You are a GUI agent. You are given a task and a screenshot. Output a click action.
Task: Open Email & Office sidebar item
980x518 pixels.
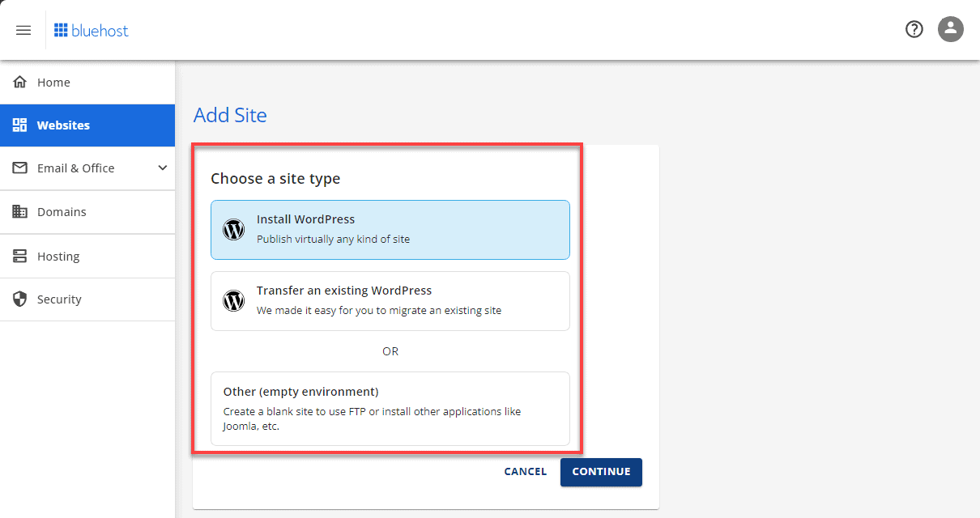coord(87,168)
